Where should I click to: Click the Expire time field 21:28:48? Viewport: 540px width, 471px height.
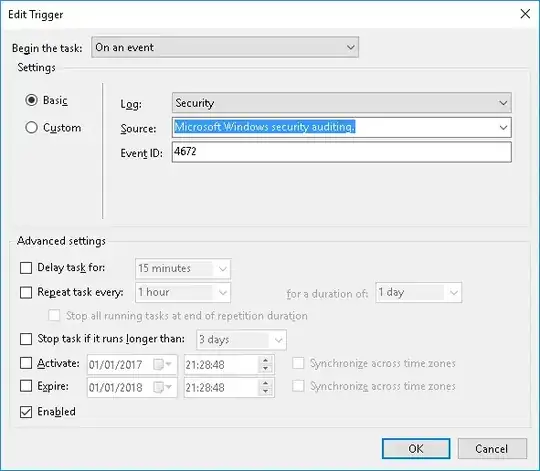[220, 388]
